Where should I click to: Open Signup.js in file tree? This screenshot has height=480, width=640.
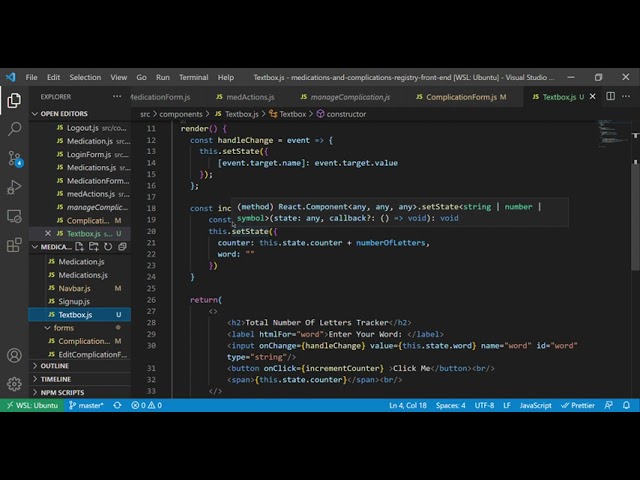pos(80,301)
